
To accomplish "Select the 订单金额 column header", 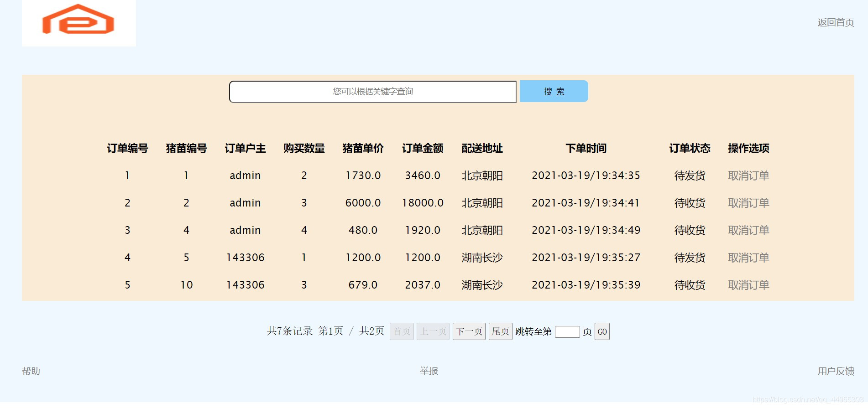I will (x=423, y=148).
